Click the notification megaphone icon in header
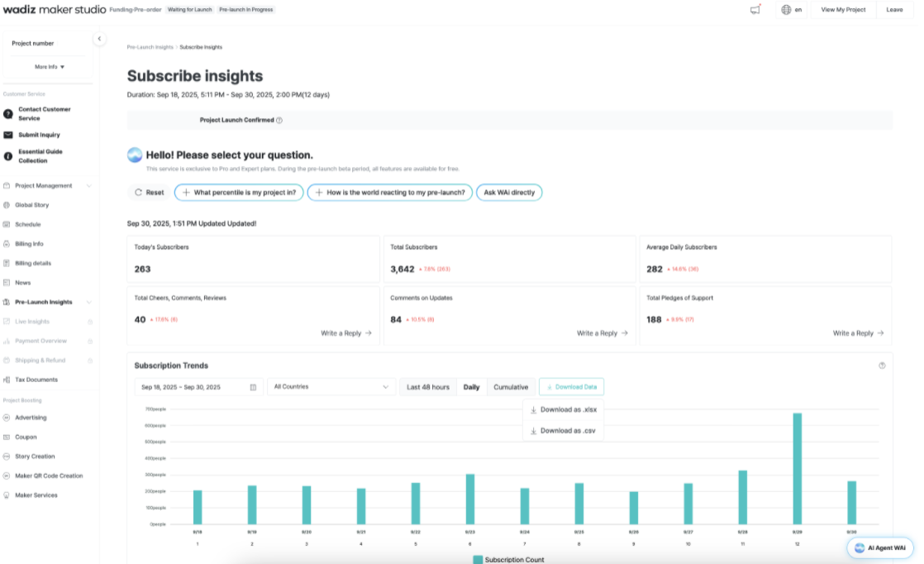924x564 pixels. point(755,10)
